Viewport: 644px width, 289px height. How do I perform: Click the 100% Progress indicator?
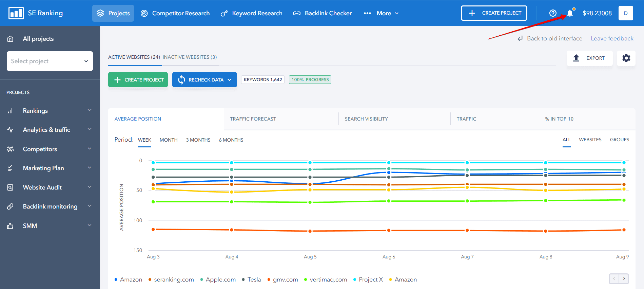(x=310, y=79)
